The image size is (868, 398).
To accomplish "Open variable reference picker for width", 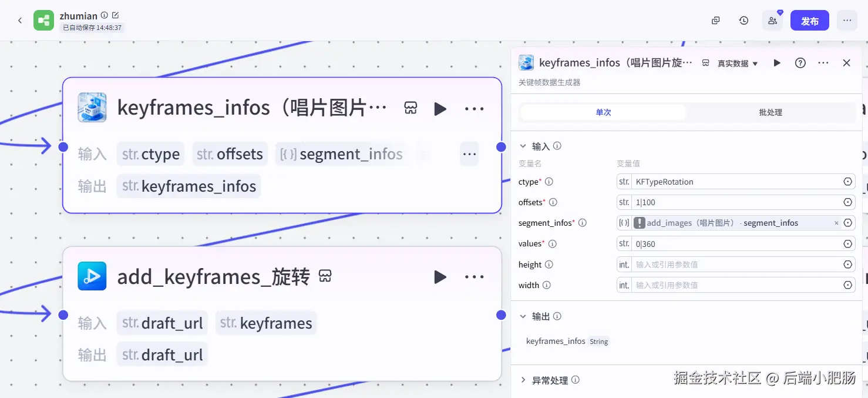I will pyautogui.click(x=847, y=285).
